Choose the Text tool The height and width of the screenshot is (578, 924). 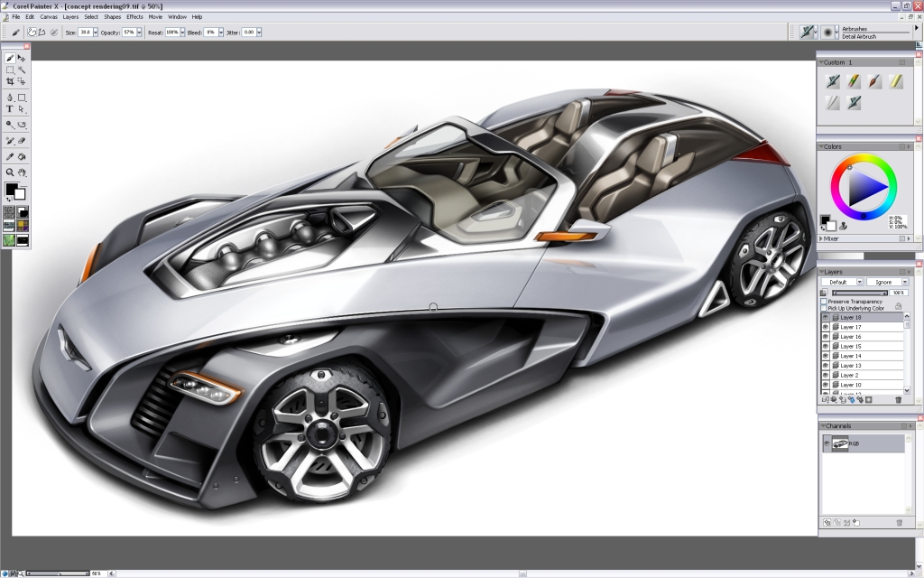coord(9,109)
